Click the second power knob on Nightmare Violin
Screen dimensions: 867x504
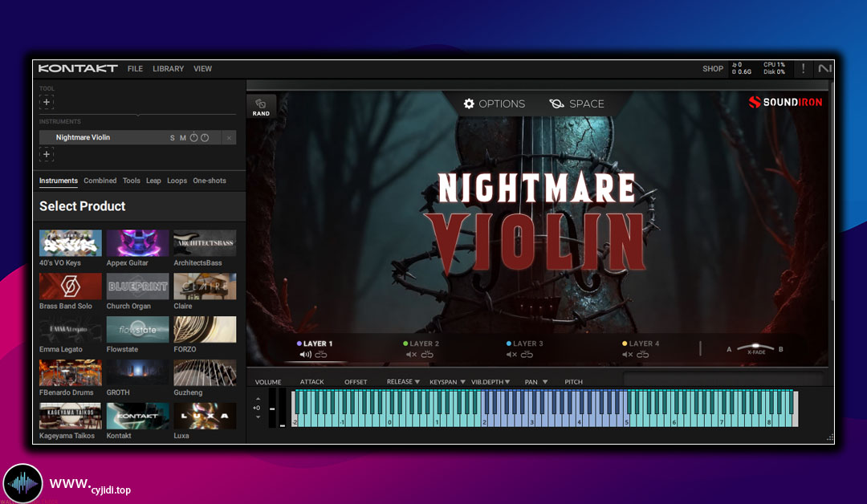pyautogui.click(x=205, y=137)
